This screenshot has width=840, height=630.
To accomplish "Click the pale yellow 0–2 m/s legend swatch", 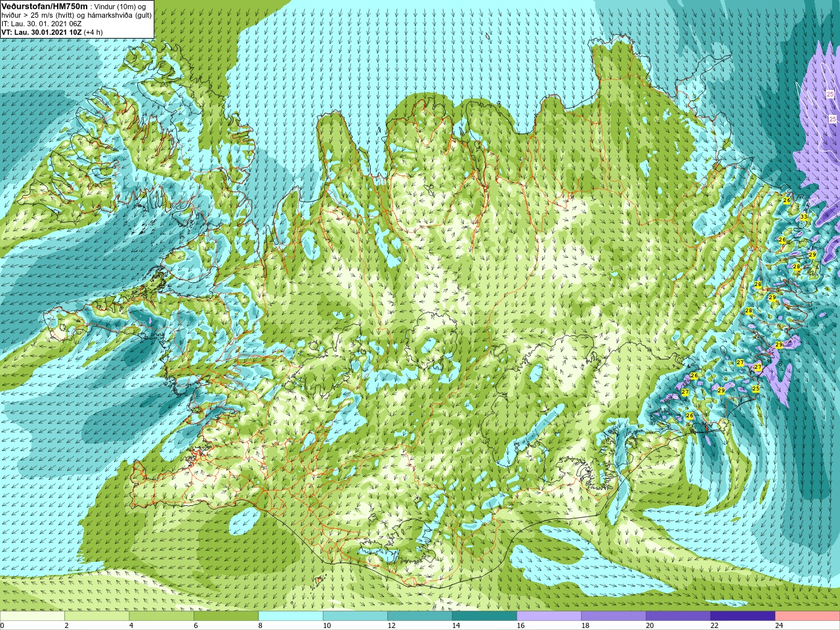I will pyautogui.click(x=32, y=616).
